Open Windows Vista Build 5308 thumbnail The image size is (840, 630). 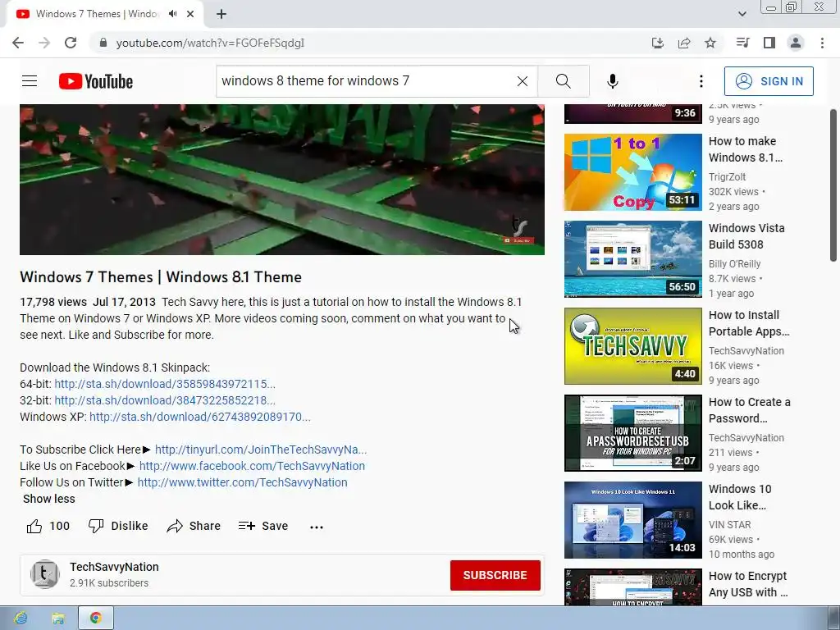click(x=632, y=258)
